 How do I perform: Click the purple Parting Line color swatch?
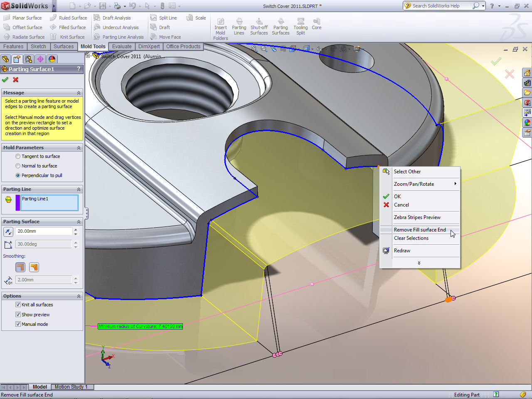pyautogui.click(x=18, y=203)
